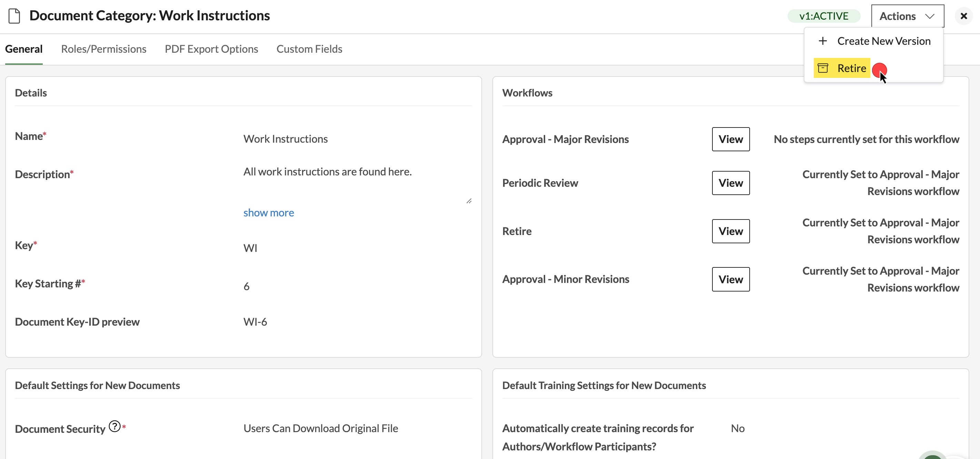
Task: Click 'Default Settings for New Documents' heading
Action: [97, 386]
